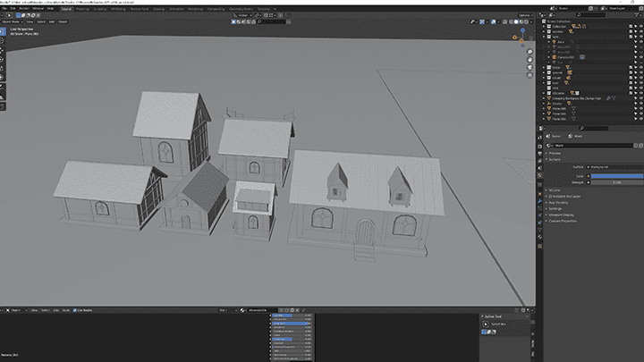Select the Annotate tool in viewport toolbar

pos(2,87)
